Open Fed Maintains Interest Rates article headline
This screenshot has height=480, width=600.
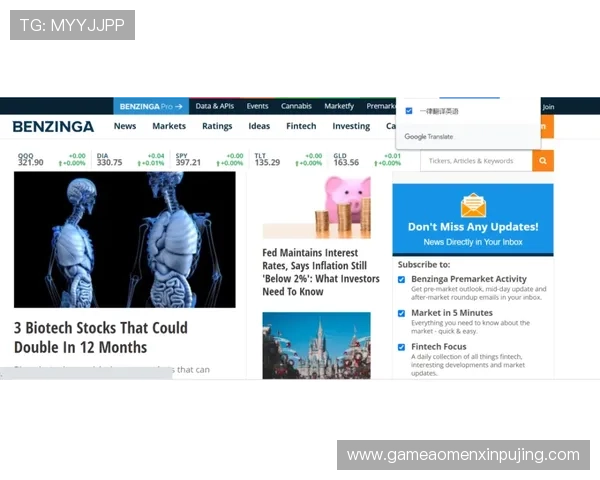point(321,272)
